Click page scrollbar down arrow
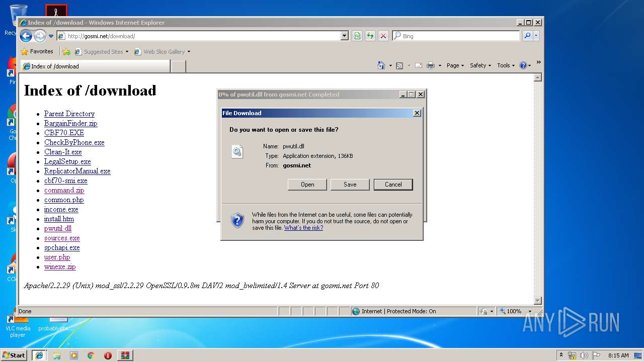This screenshot has height=362, width=644. [x=538, y=301]
